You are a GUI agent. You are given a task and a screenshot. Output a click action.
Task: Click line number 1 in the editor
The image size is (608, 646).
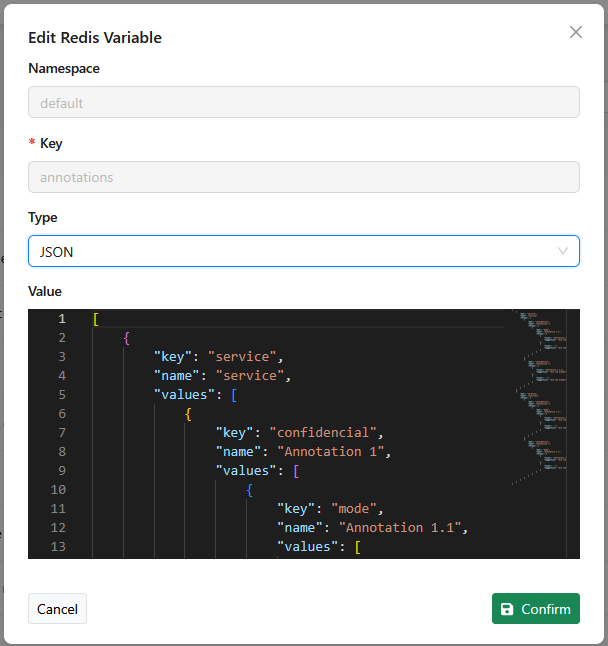pos(62,319)
